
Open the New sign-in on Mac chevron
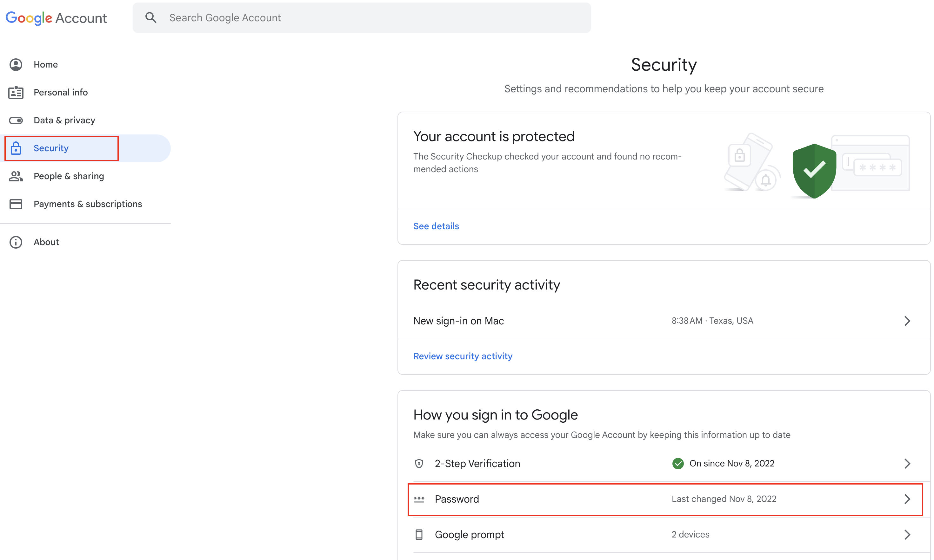(x=907, y=321)
